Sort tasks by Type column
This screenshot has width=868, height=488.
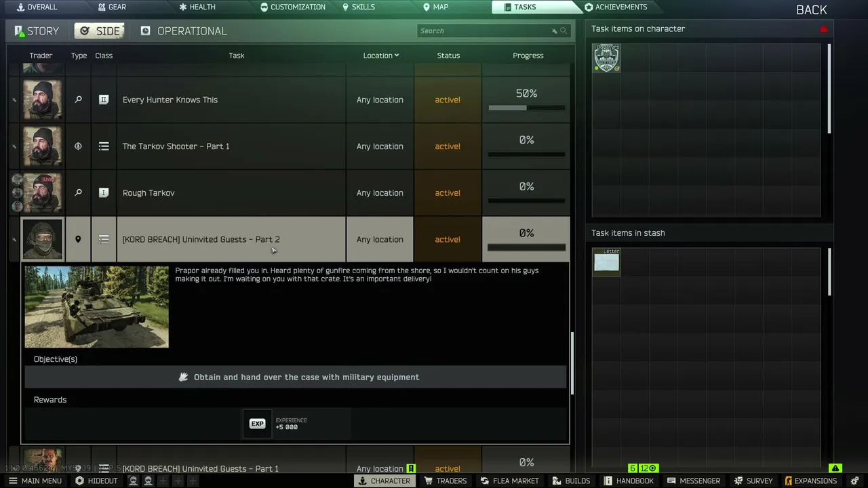79,56
